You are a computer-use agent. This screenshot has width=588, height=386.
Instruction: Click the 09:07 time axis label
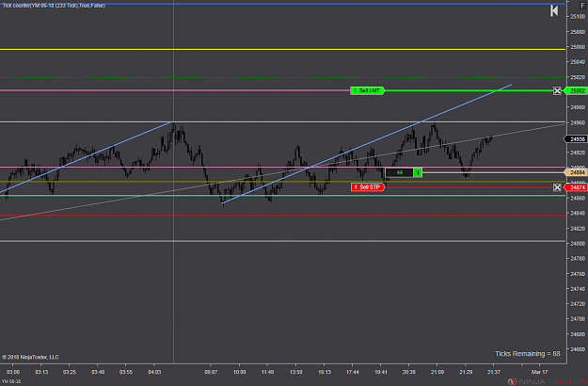[x=211, y=372]
